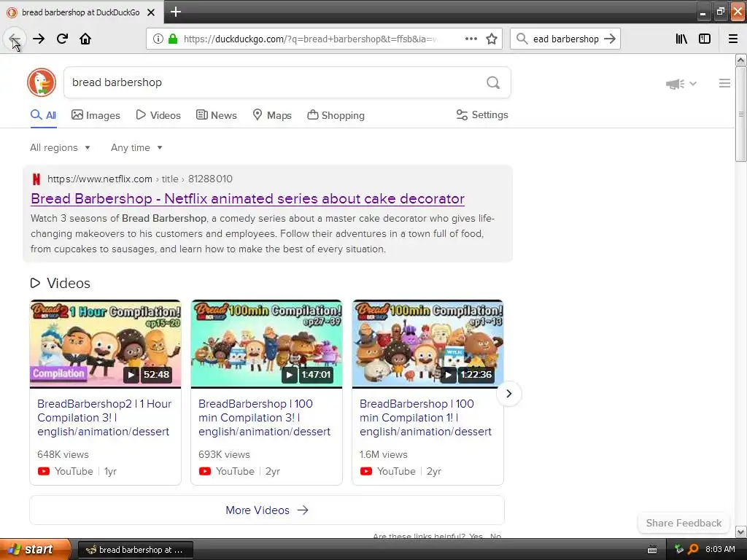Click the netflix.com result URL
Image resolution: width=747 pixels, height=560 pixels.
pos(140,179)
